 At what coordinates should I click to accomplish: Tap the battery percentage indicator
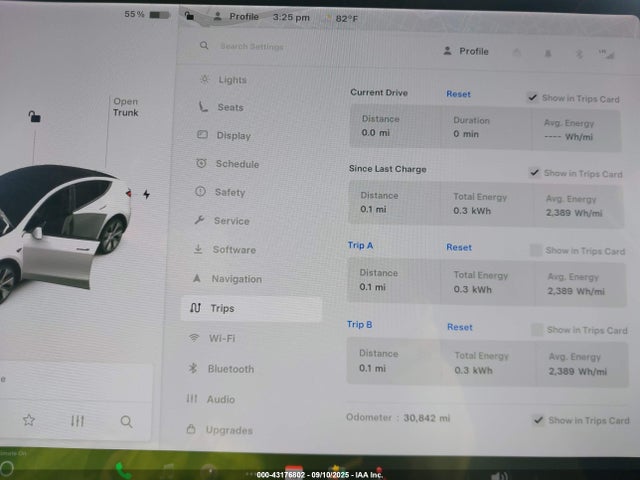point(147,14)
